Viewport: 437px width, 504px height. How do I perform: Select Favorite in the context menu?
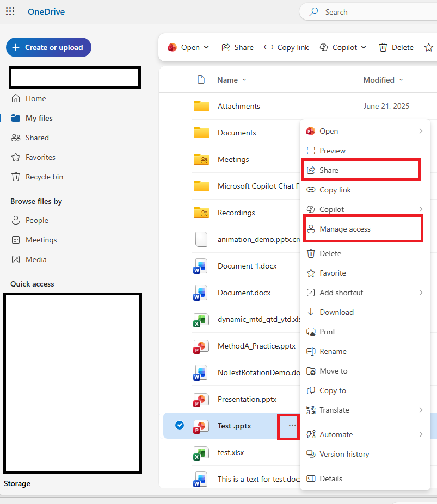pyautogui.click(x=365, y=273)
